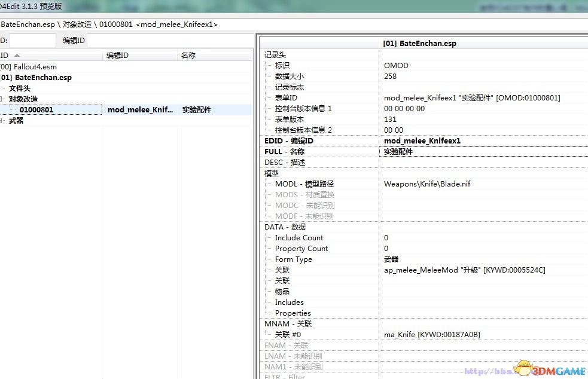Select the Property Count label
The height and width of the screenshot is (379, 588).
301,249
